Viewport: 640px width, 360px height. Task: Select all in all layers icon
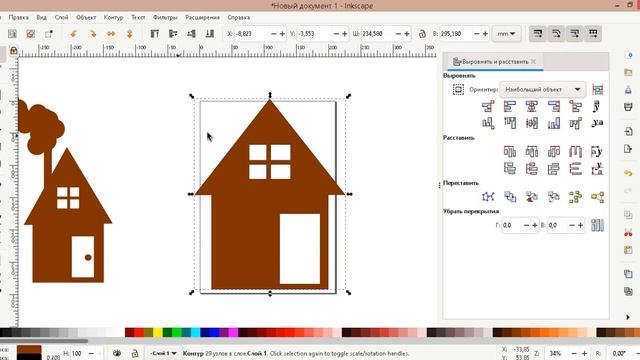[31, 34]
